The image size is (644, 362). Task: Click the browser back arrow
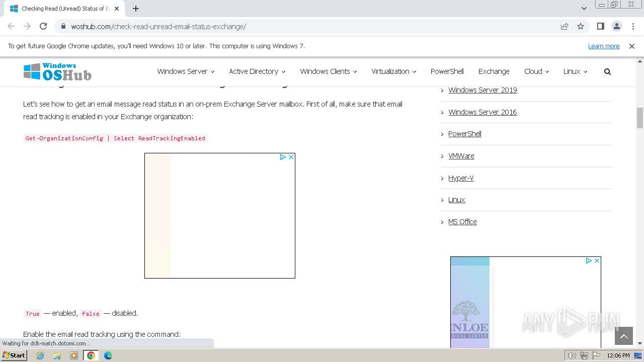coord(11,26)
